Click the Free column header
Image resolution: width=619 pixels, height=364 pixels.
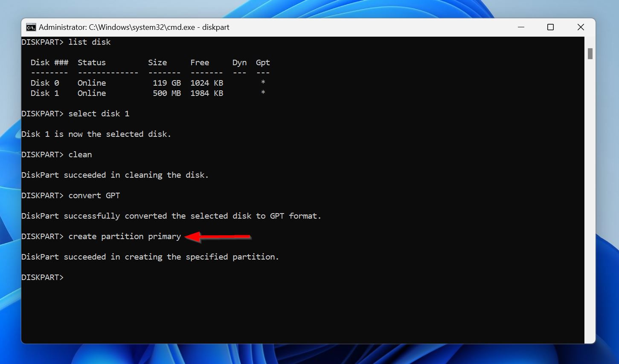(200, 62)
